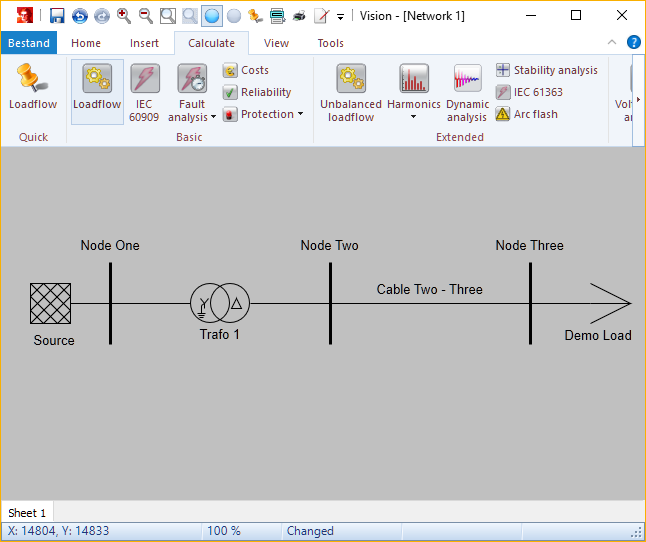Zoom out with the minus magnifier

[146, 16]
